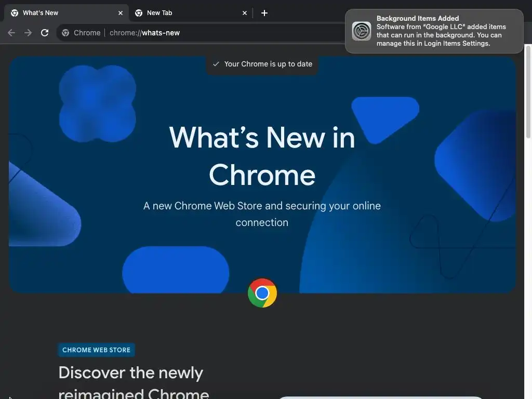Switch to the New Tab tab
The width and height of the screenshot is (532, 399).
point(190,13)
